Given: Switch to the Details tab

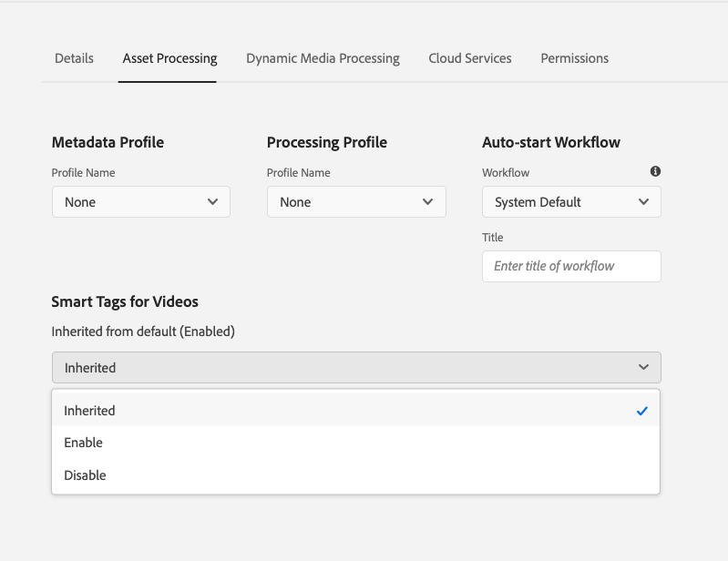Looking at the screenshot, I should coord(74,58).
